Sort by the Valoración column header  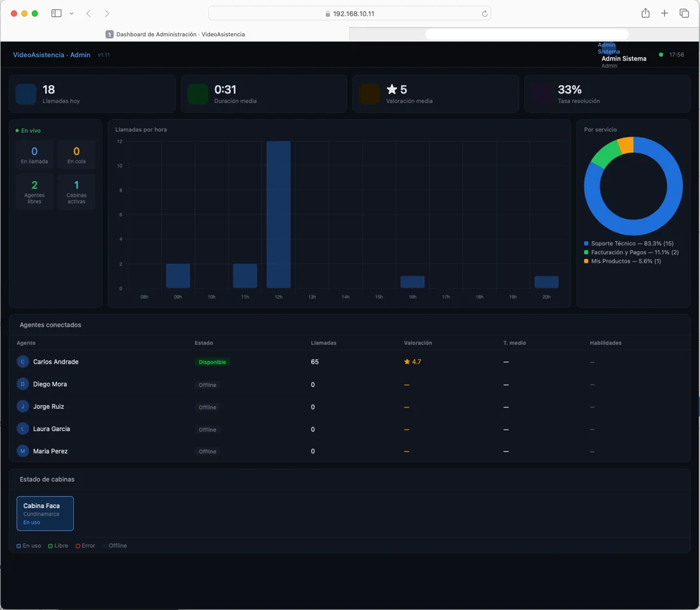click(x=418, y=343)
